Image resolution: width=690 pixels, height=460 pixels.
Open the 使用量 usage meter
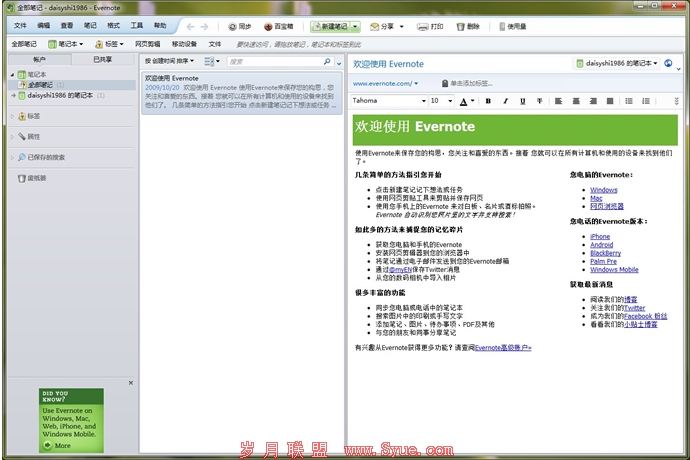pos(513,27)
